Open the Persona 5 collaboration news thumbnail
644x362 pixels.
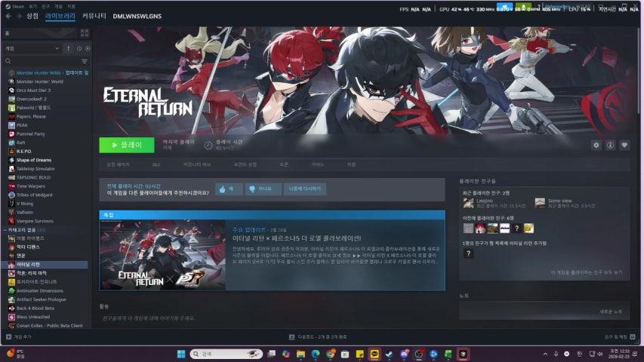[x=162, y=255]
